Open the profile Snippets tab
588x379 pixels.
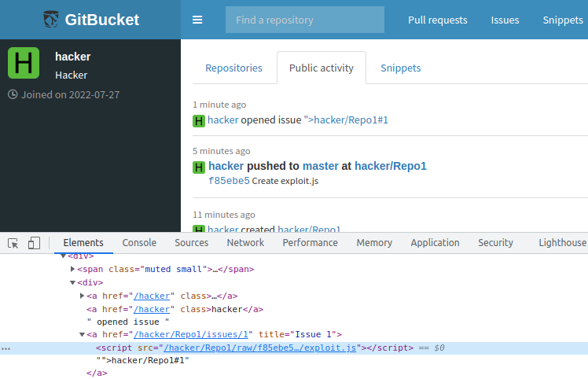[401, 68]
